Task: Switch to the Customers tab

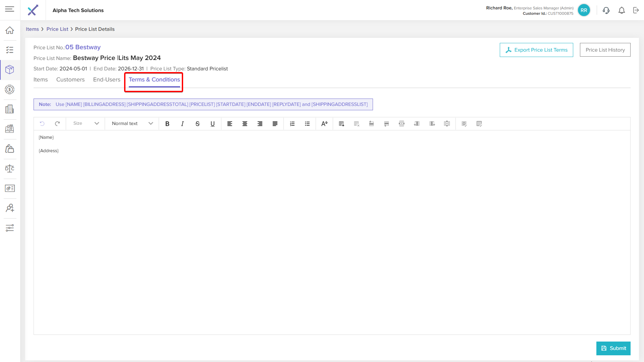Action: [x=70, y=79]
